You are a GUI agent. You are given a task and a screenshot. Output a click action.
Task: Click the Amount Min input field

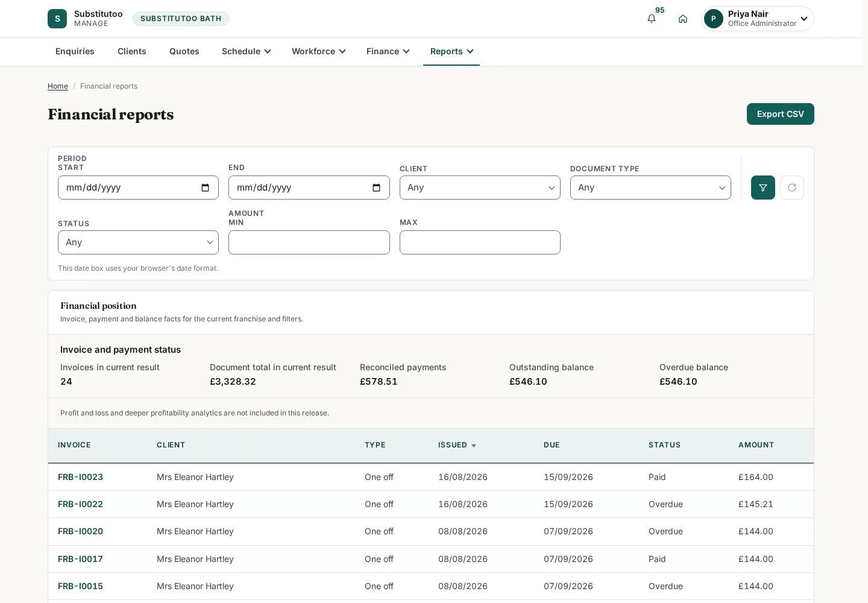309,242
